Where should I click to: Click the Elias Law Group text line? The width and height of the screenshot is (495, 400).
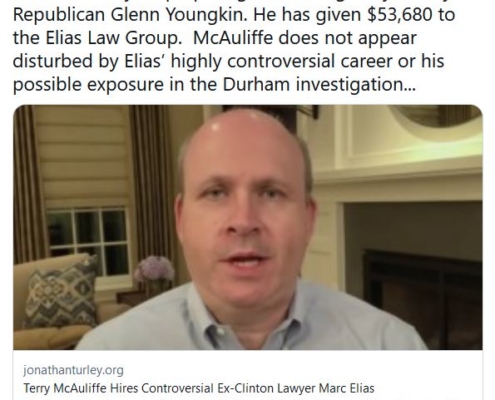click(x=99, y=38)
